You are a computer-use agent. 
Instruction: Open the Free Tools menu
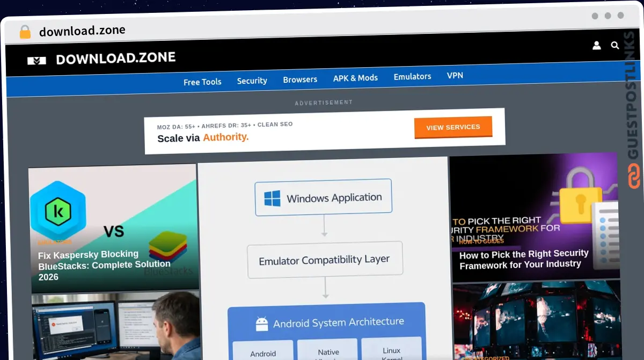tap(202, 82)
